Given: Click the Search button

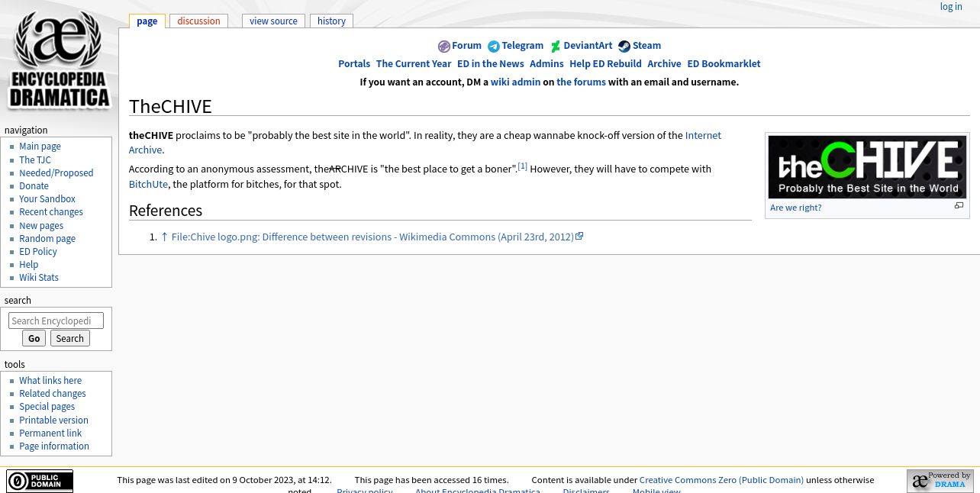Looking at the screenshot, I should 69,339.
